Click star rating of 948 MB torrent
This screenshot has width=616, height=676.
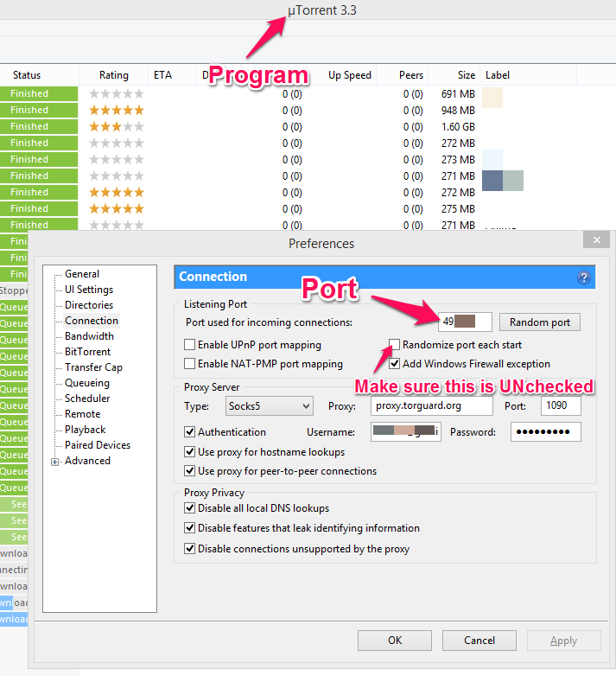117,110
